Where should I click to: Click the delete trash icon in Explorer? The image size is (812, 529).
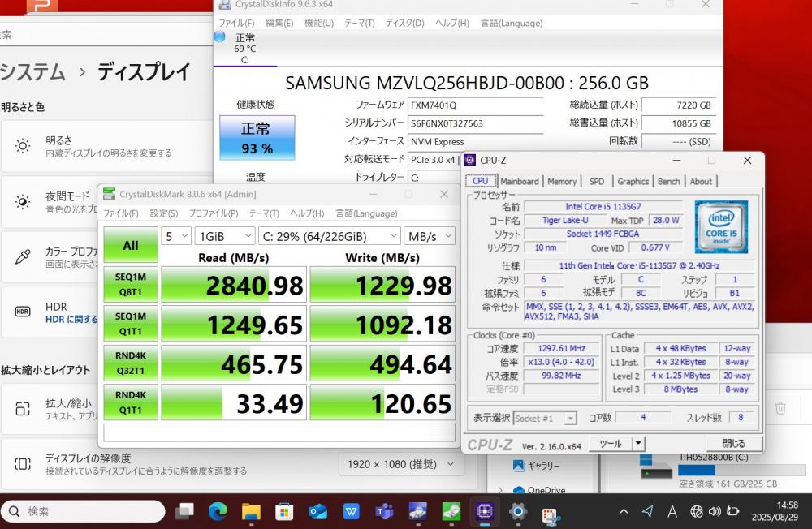pos(780,408)
